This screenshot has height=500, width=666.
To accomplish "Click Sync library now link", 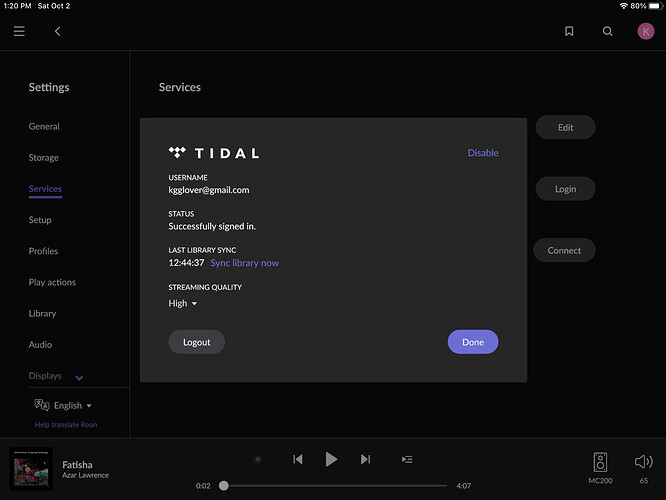I will pos(245,263).
